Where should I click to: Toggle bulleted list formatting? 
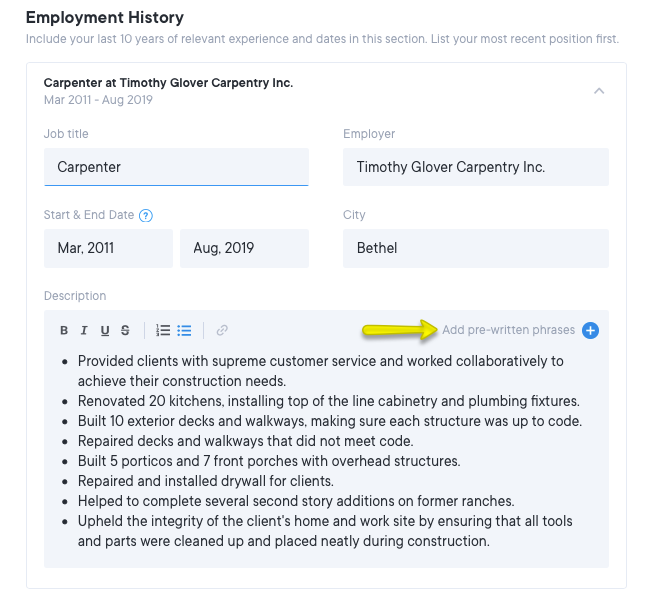[184, 331]
